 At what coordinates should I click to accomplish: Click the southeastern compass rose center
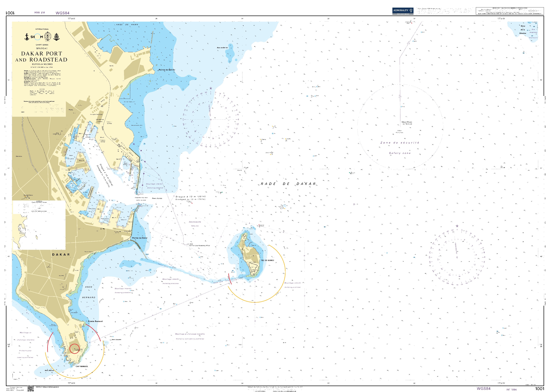tap(457, 257)
